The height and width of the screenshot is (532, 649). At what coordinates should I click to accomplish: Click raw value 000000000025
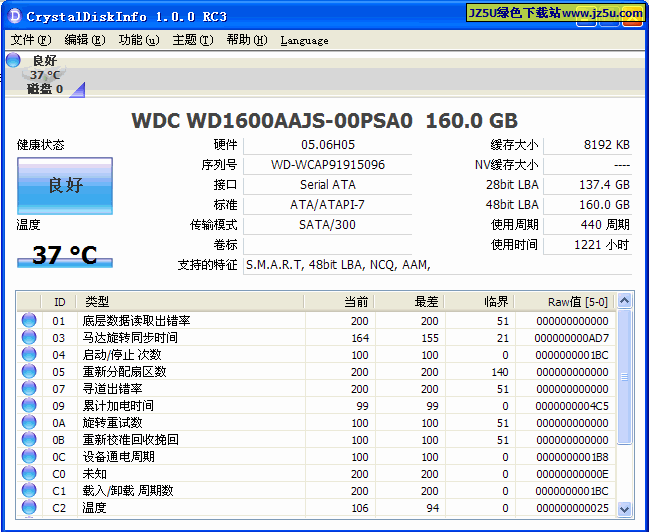pos(572,508)
